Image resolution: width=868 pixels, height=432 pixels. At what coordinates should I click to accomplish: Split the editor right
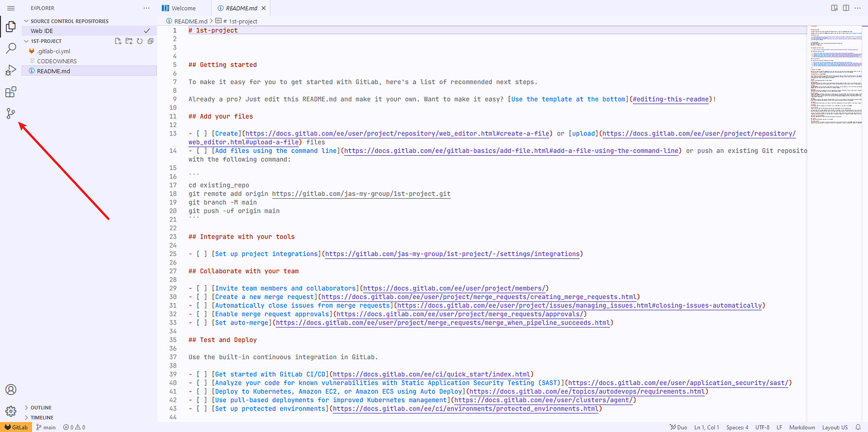(845, 8)
